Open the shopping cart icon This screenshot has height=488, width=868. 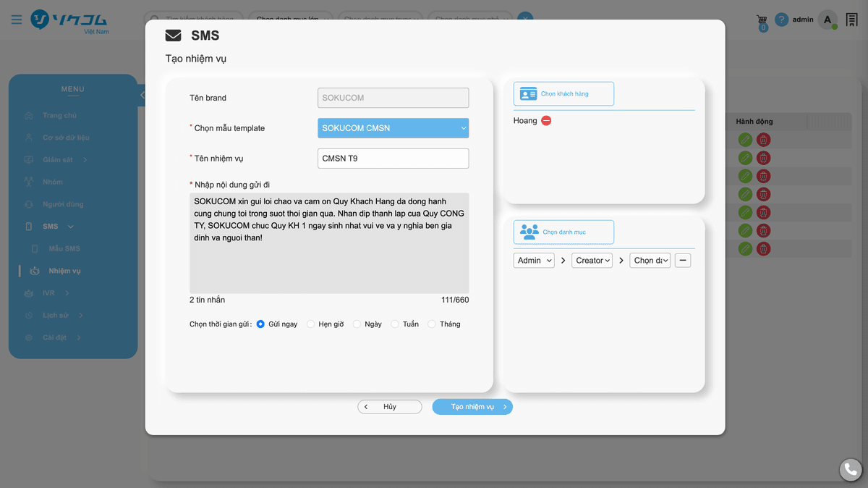pyautogui.click(x=762, y=20)
